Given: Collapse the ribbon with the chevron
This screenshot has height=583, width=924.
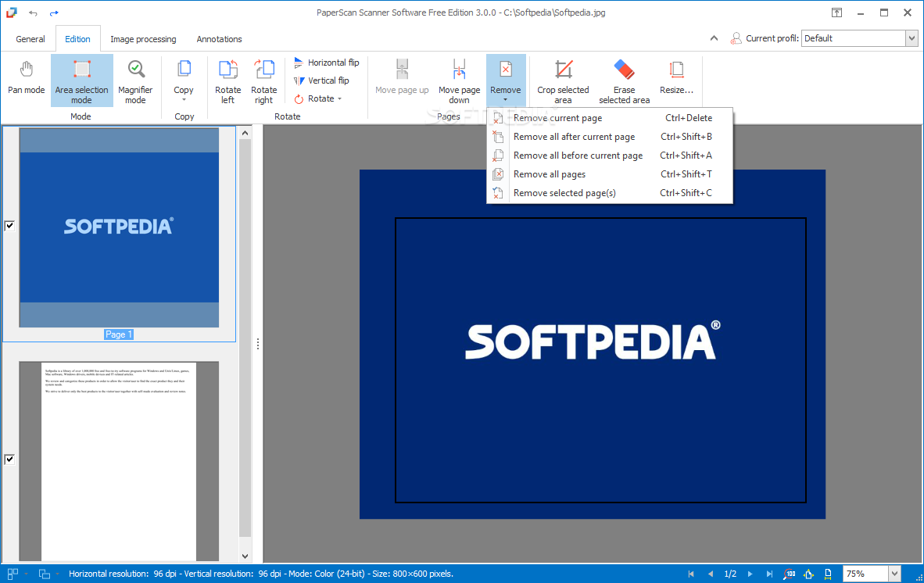Looking at the screenshot, I should [714, 38].
